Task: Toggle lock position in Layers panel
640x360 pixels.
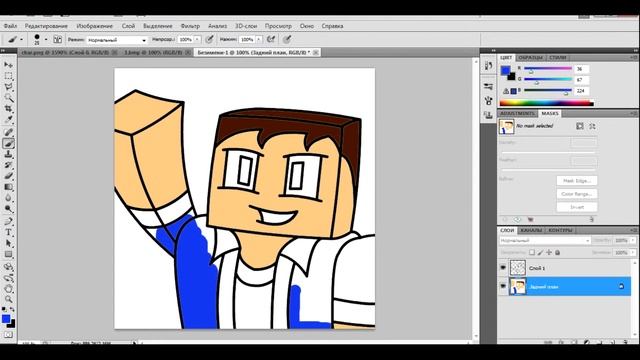Action: (549, 253)
